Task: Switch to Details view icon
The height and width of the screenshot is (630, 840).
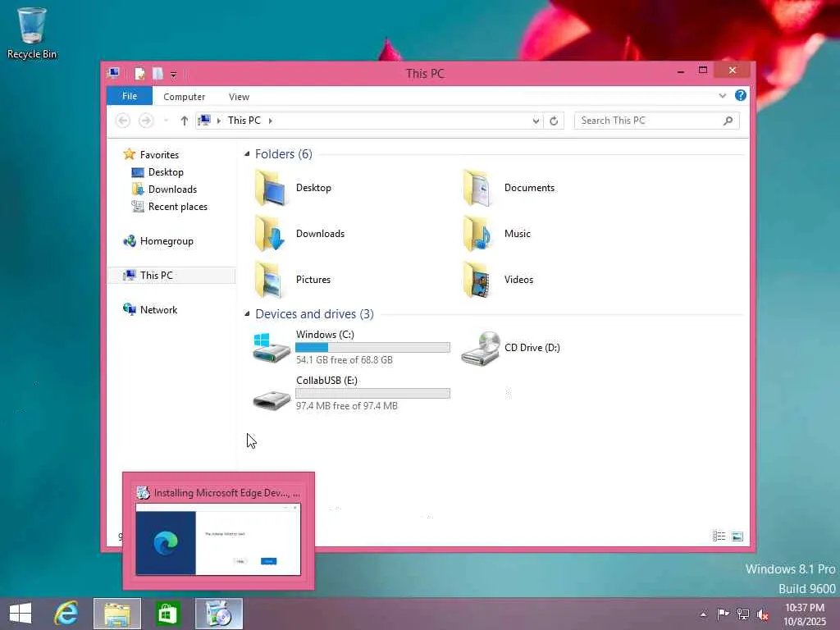Action: [719, 536]
